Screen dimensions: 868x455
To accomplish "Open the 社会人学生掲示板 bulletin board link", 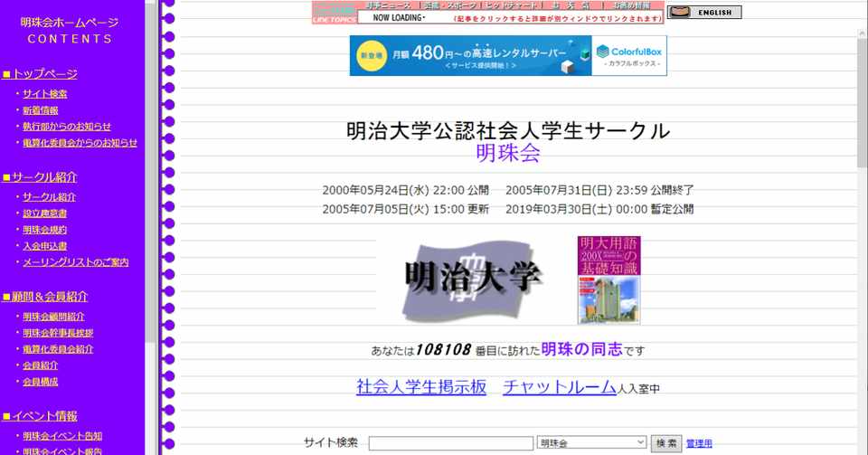I will (x=421, y=386).
